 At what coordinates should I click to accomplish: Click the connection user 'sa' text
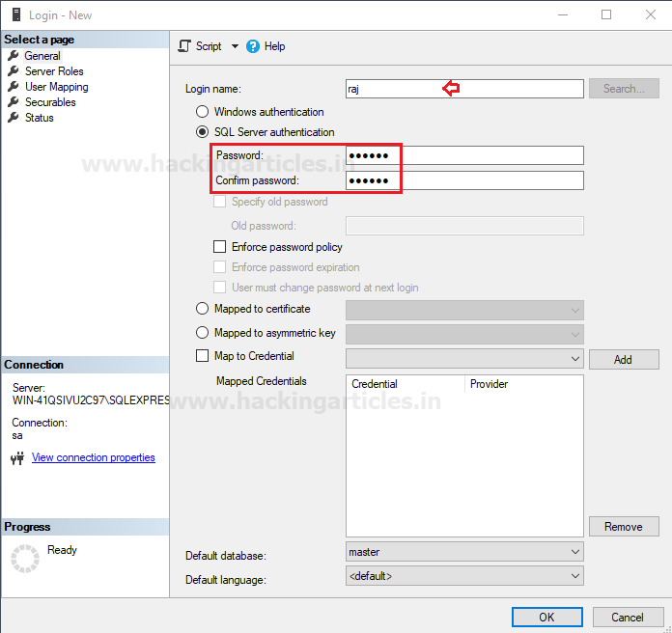tap(17, 435)
